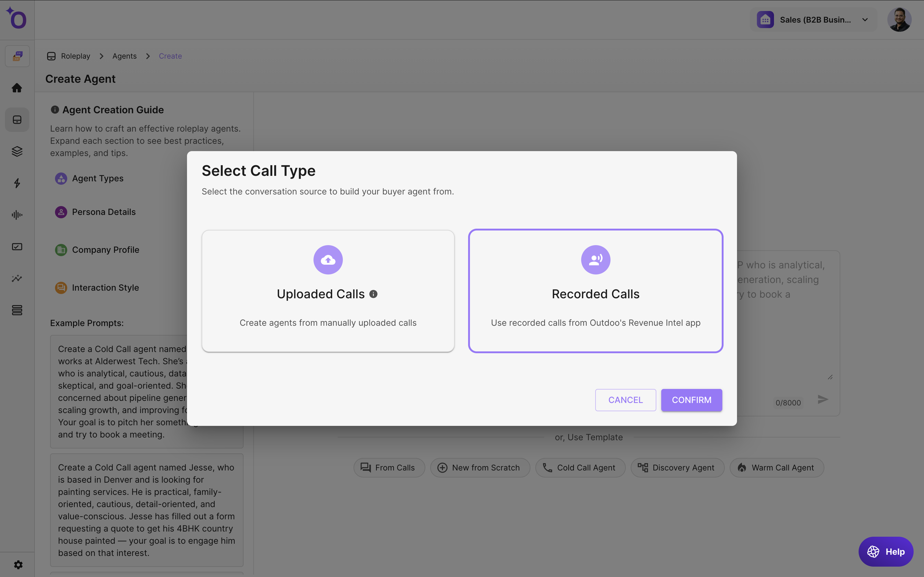This screenshot has height=577, width=924.
Task: Go to Roleplay in the breadcrumb
Action: [x=75, y=56]
